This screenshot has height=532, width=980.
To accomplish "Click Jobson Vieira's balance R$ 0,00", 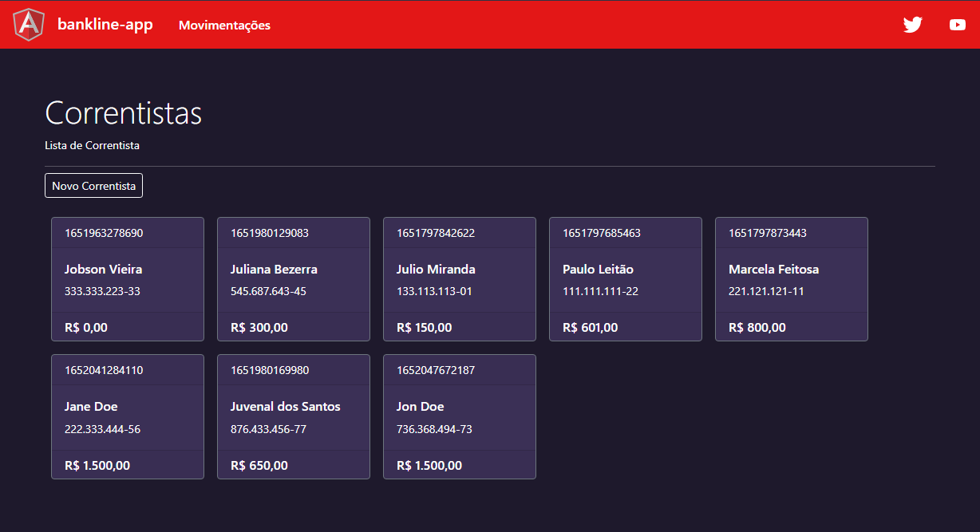I will (86, 327).
